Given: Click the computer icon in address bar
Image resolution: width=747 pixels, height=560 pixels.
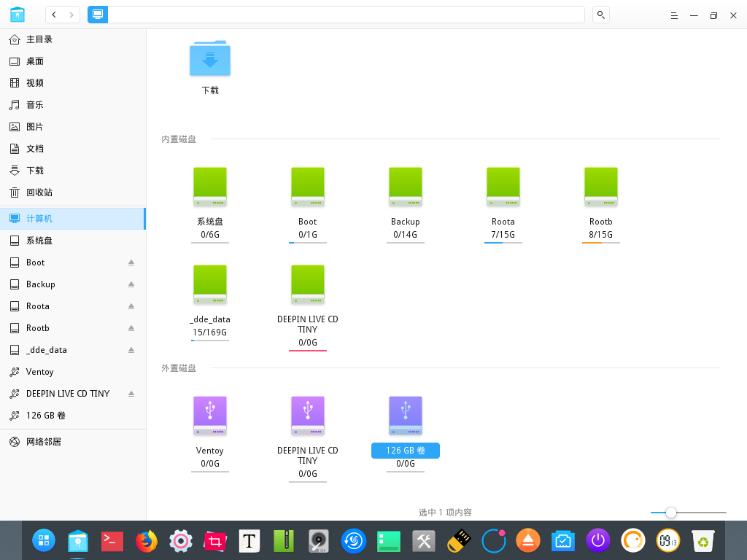Looking at the screenshot, I should (98, 15).
